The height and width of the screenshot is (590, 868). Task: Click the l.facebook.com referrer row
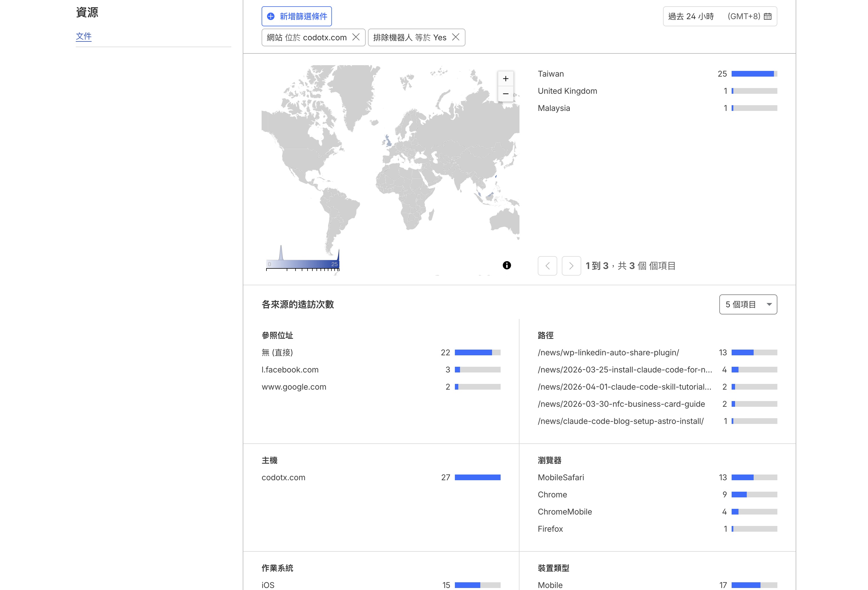pos(290,370)
